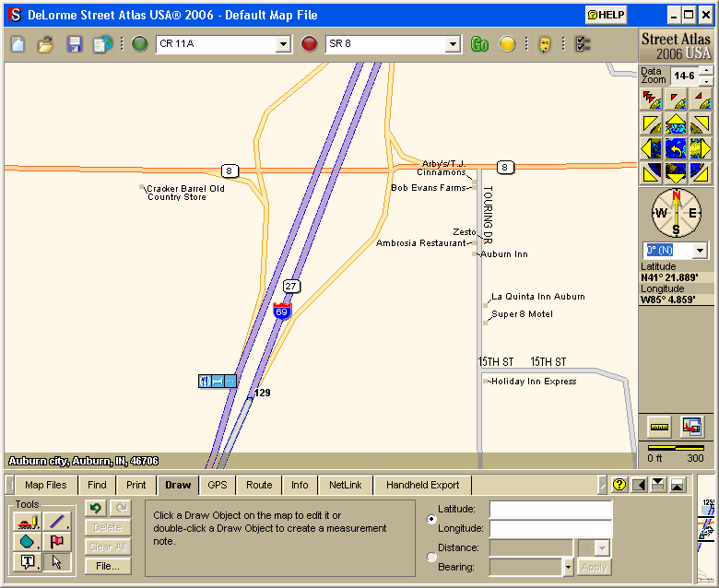Pan the map southeast
This screenshot has width=719, height=588.
click(701, 173)
